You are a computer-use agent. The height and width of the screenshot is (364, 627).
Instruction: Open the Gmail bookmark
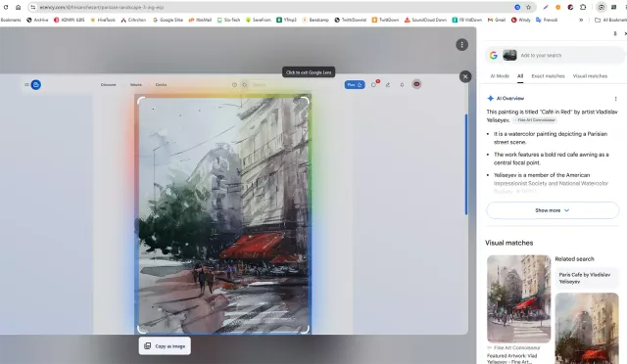(x=497, y=20)
